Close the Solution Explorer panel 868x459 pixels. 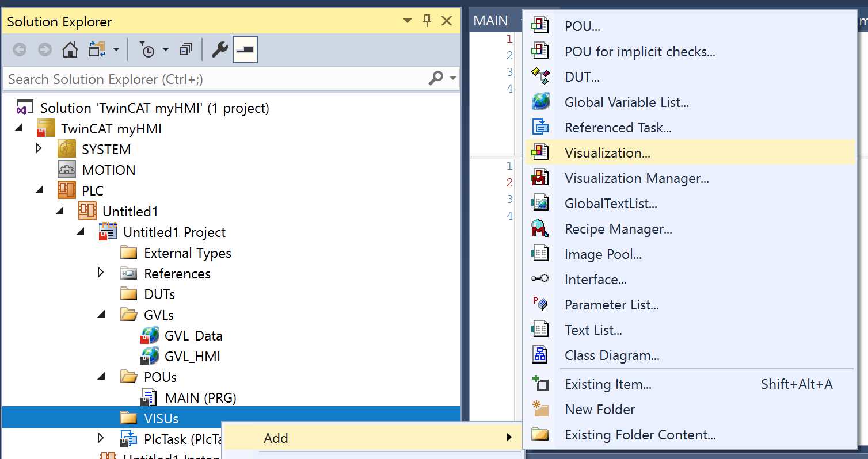[446, 21]
